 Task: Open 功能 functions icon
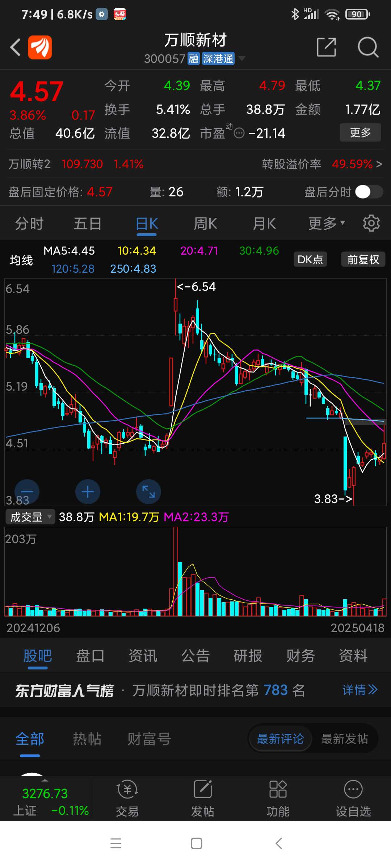click(x=278, y=798)
